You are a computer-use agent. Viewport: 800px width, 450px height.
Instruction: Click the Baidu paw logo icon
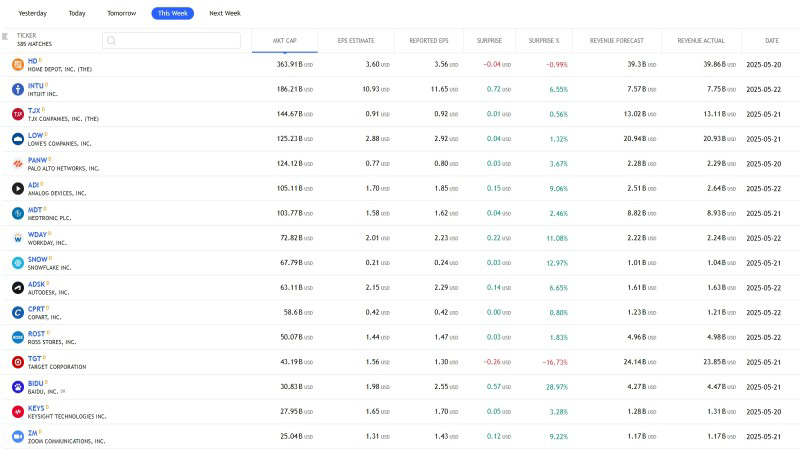click(18, 386)
